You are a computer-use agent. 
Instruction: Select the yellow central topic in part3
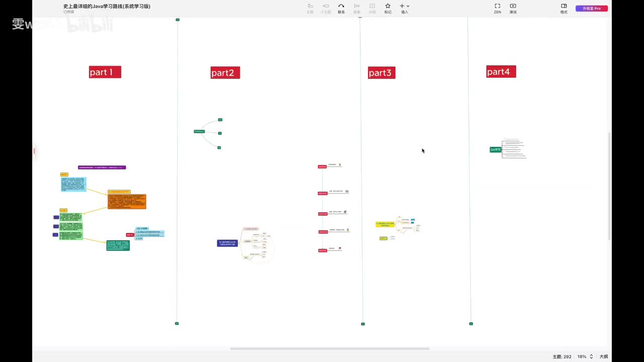[385, 224]
